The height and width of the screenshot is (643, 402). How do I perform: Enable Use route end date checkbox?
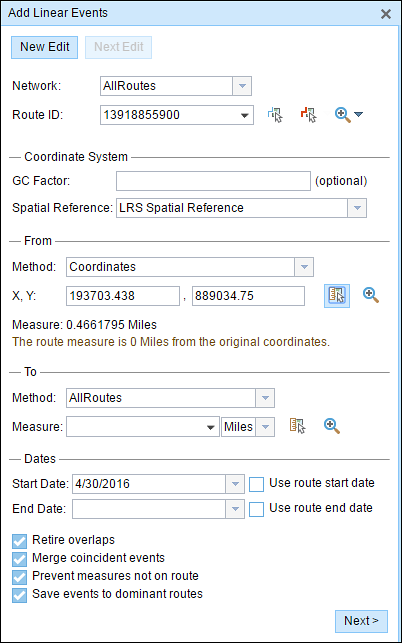pyautogui.click(x=256, y=509)
